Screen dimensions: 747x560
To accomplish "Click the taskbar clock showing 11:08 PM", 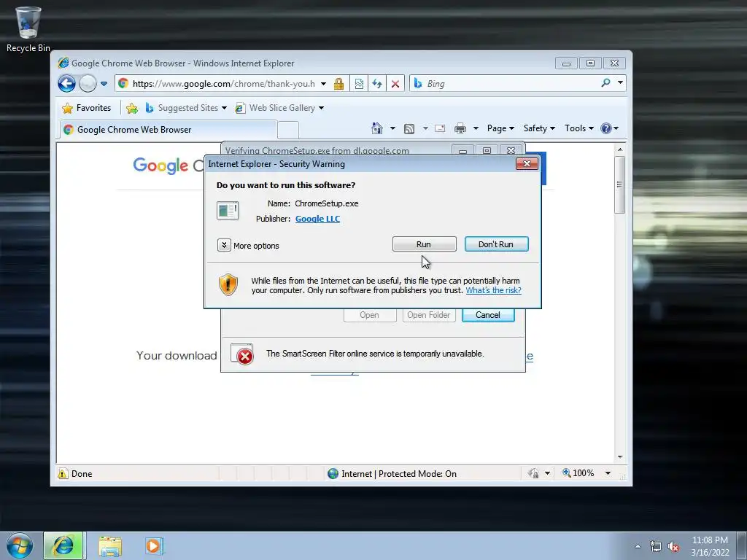I will point(710,546).
